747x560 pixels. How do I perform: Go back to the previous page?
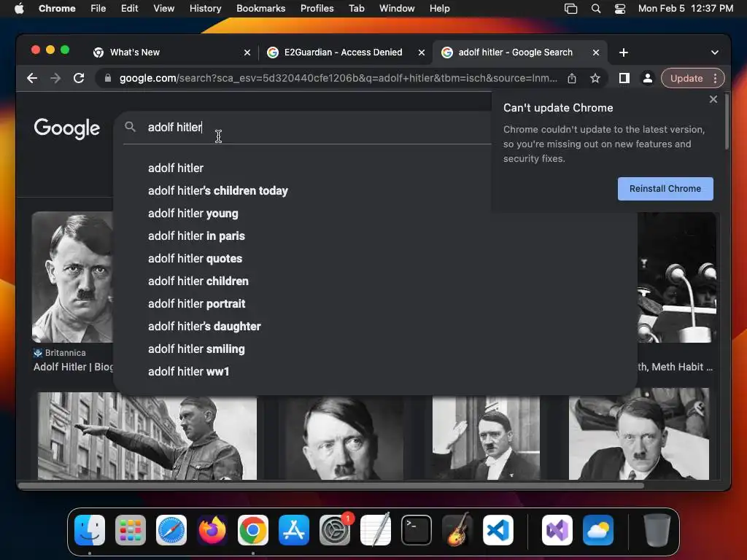coord(32,78)
